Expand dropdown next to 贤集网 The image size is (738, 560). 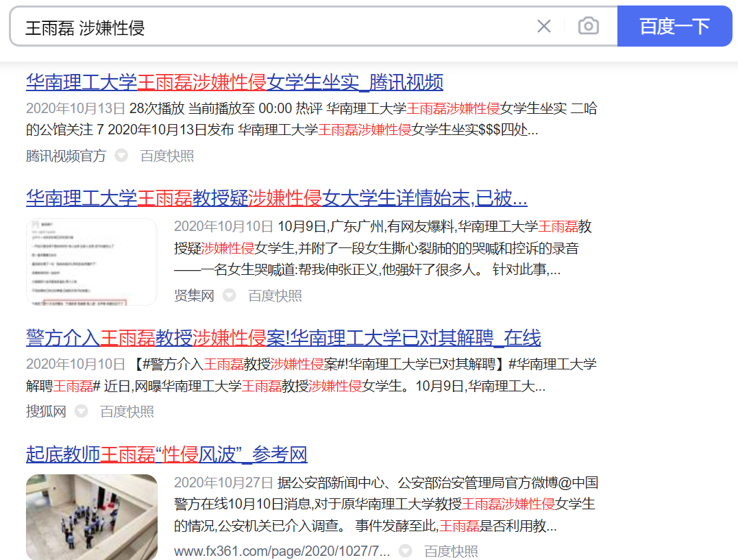(230, 295)
